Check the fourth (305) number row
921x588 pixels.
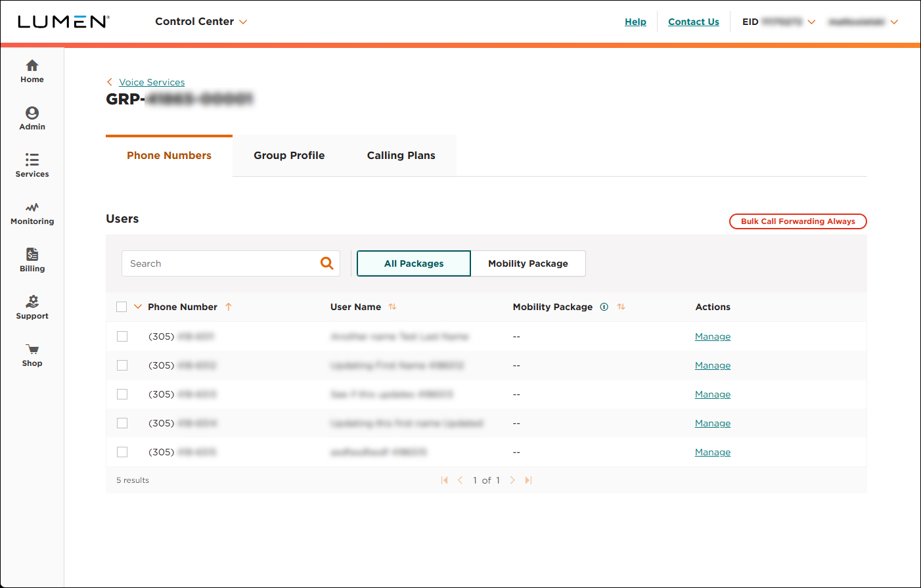pyautogui.click(x=122, y=423)
